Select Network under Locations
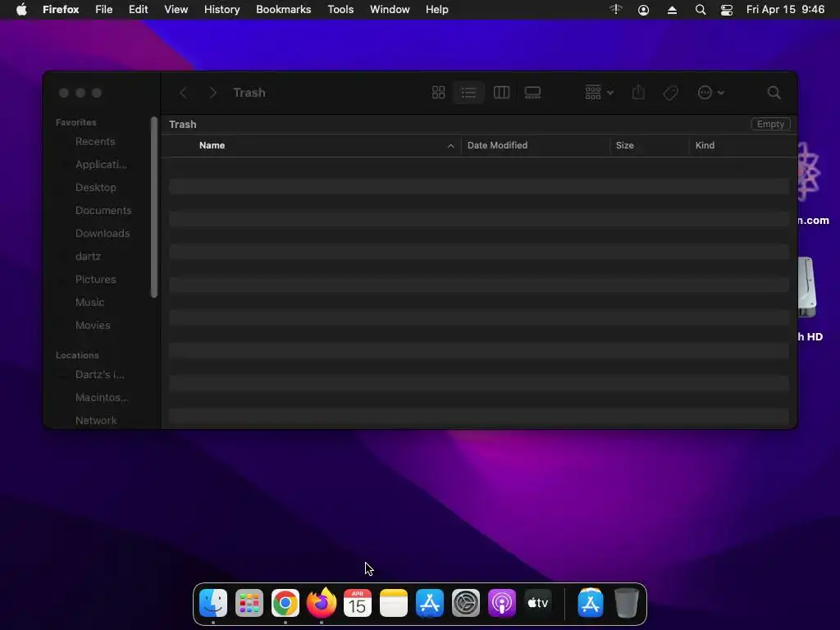 point(96,421)
